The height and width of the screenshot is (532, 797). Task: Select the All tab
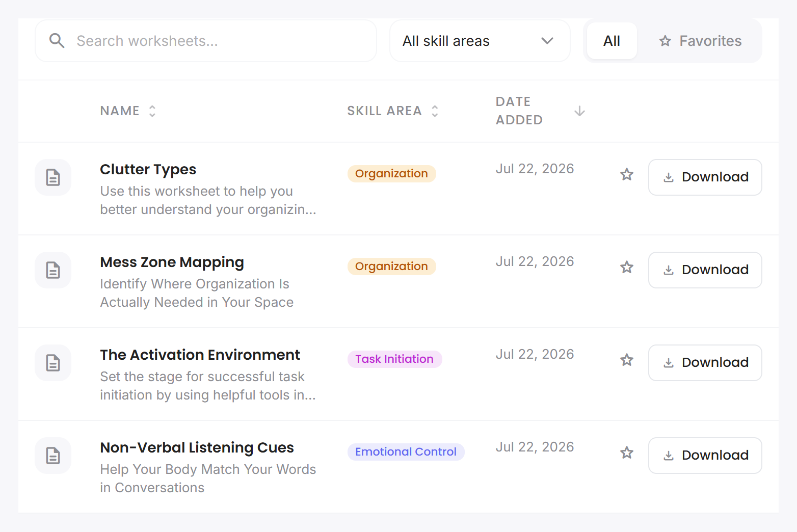point(612,41)
